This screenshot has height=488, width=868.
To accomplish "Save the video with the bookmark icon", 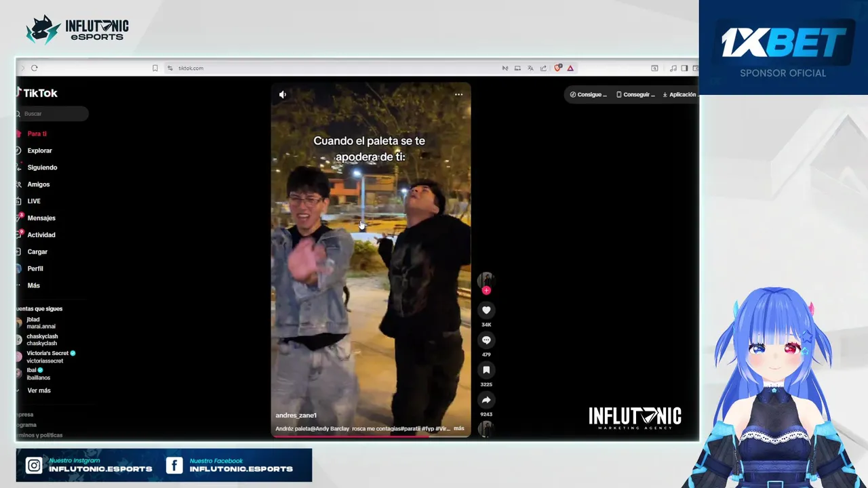I will [x=486, y=370].
